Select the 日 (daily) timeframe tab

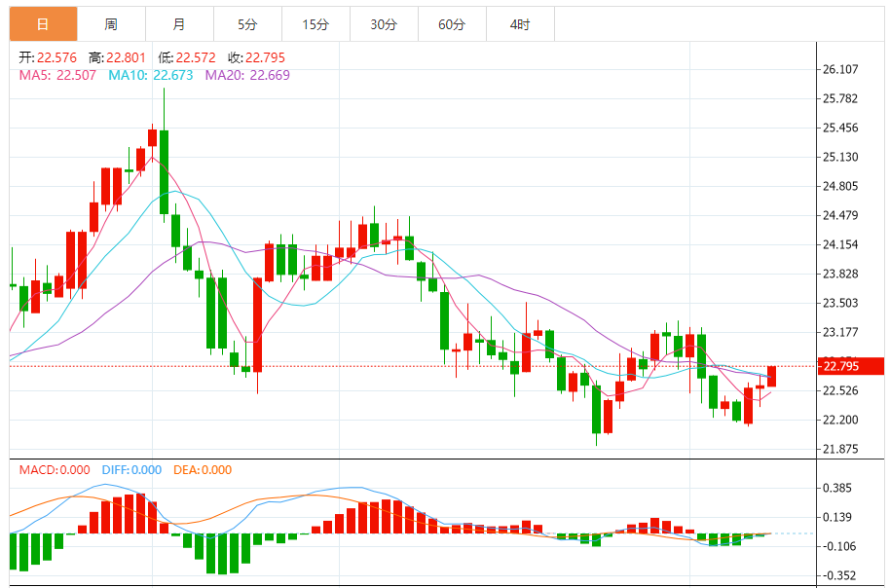(43, 24)
